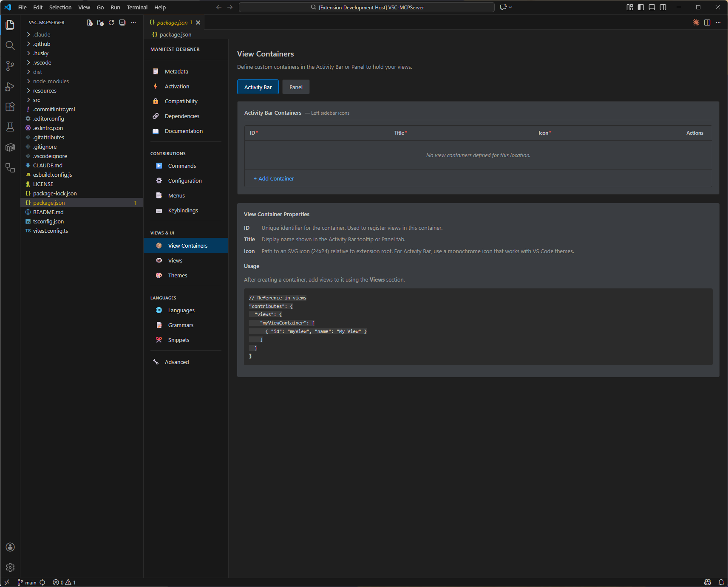Synchronize changes icon in status bar

[x=42, y=582]
